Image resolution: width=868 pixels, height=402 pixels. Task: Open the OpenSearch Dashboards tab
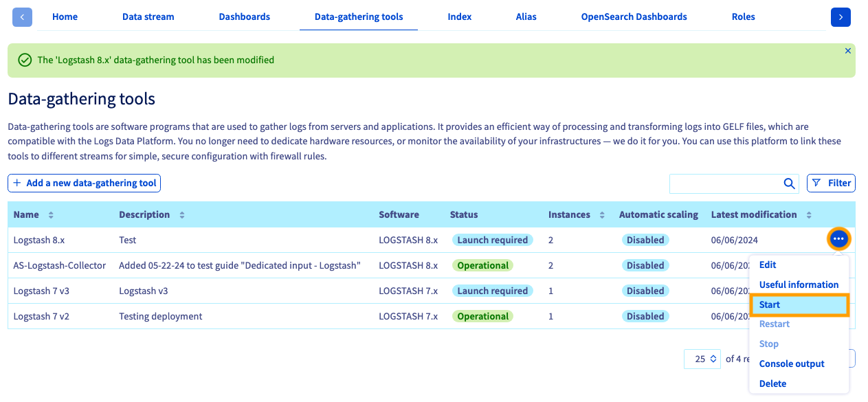pyautogui.click(x=634, y=16)
